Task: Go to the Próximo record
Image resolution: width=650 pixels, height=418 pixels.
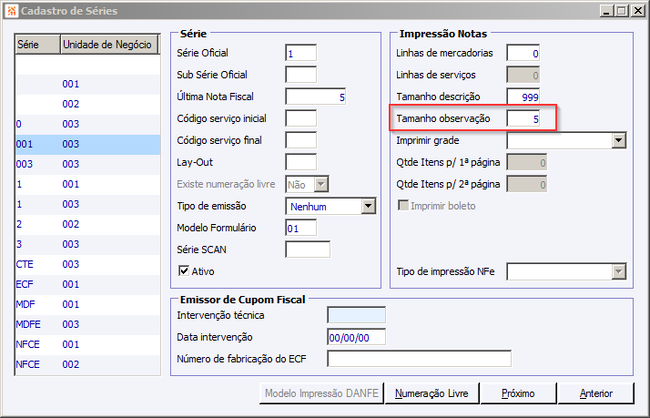Action: 518,393
